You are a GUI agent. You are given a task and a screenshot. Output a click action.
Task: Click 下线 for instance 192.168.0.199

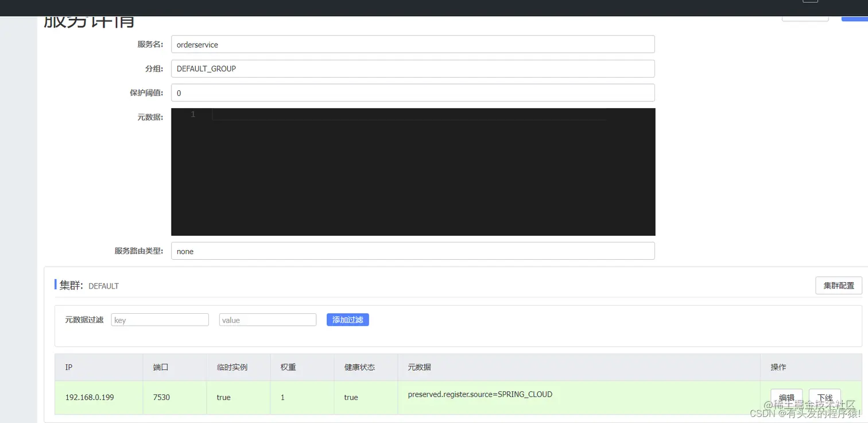pos(824,397)
